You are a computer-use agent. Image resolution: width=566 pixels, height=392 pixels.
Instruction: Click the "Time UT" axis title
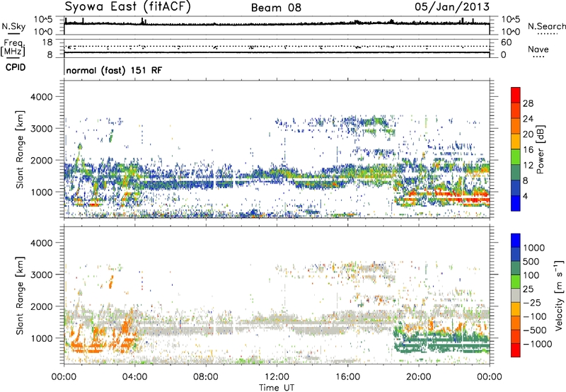coord(277,388)
